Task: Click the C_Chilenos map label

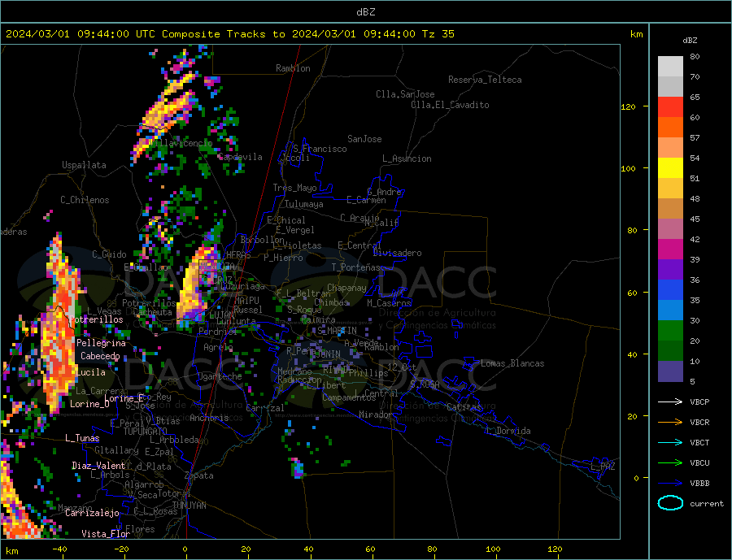Action: (x=85, y=200)
